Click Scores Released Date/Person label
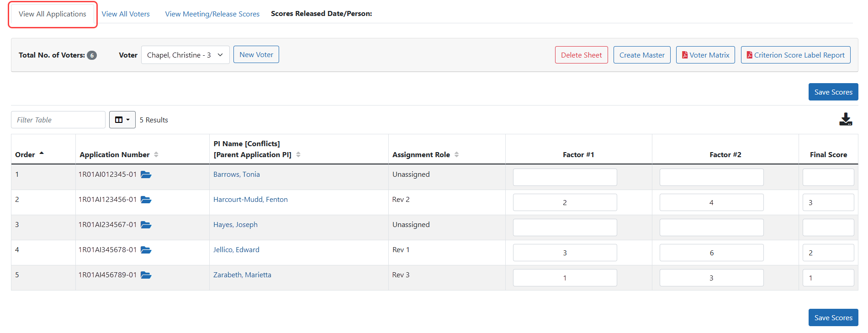This screenshot has height=333, width=868. [x=322, y=14]
